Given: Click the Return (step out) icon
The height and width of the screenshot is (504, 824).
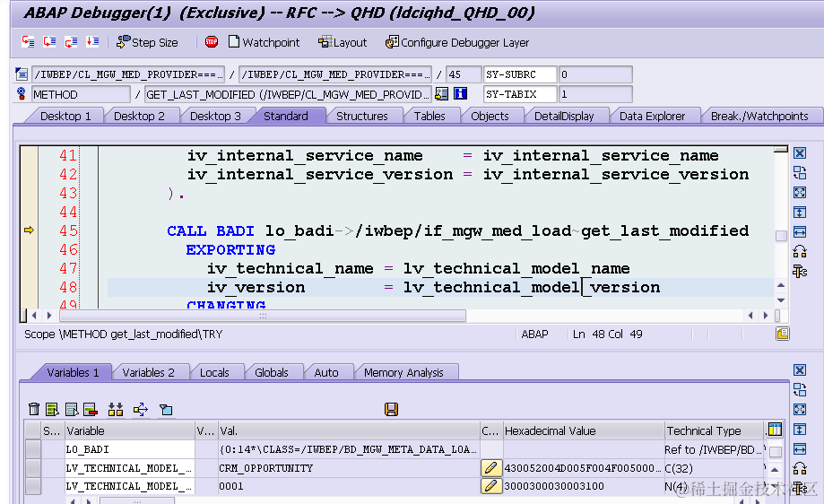Looking at the screenshot, I should (x=71, y=42).
